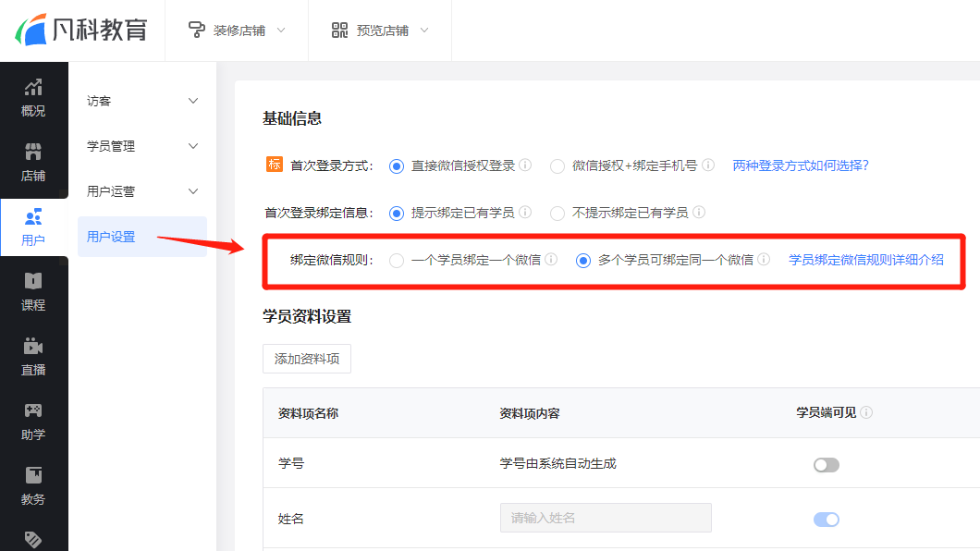The height and width of the screenshot is (551, 980).
Task: Click the tag icon below 教务 in sidebar
Action: tap(33, 539)
